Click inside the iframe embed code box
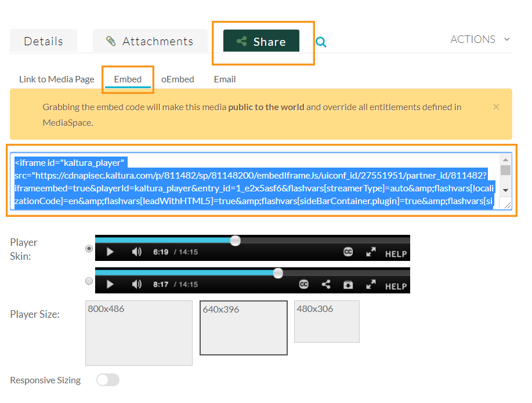Screen dimensions: 532x403 tap(255, 181)
